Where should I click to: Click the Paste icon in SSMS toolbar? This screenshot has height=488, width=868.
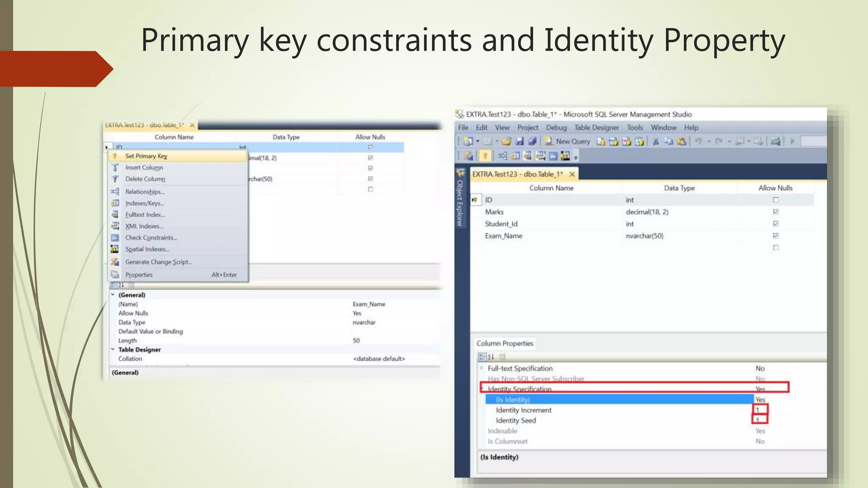(x=682, y=141)
